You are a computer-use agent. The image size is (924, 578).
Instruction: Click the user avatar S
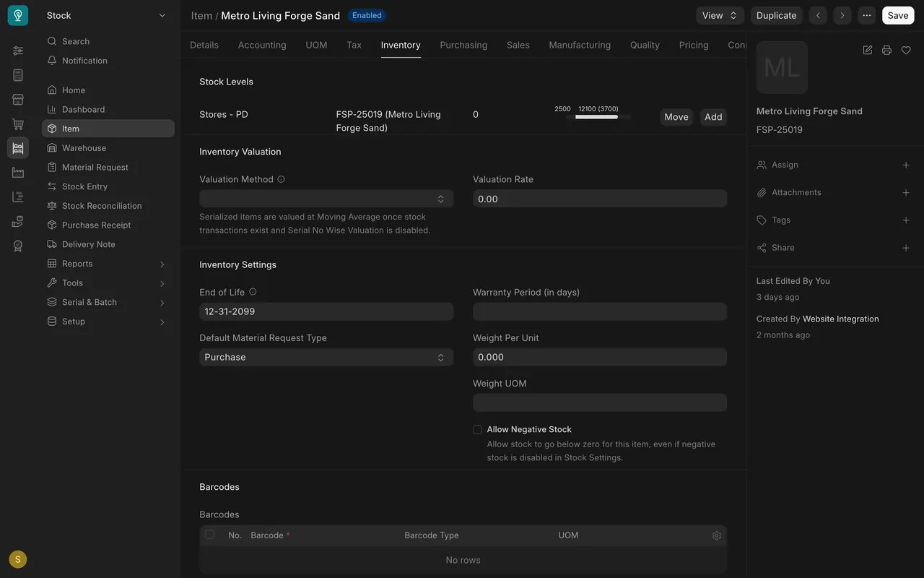tap(18, 559)
